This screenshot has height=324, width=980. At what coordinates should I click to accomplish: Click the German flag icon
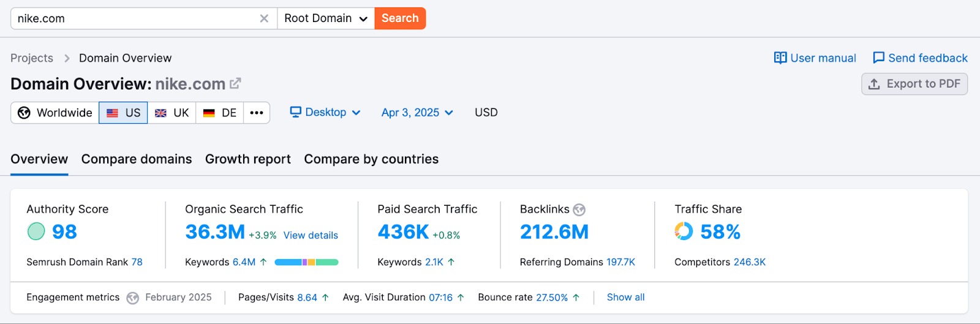coord(209,113)
